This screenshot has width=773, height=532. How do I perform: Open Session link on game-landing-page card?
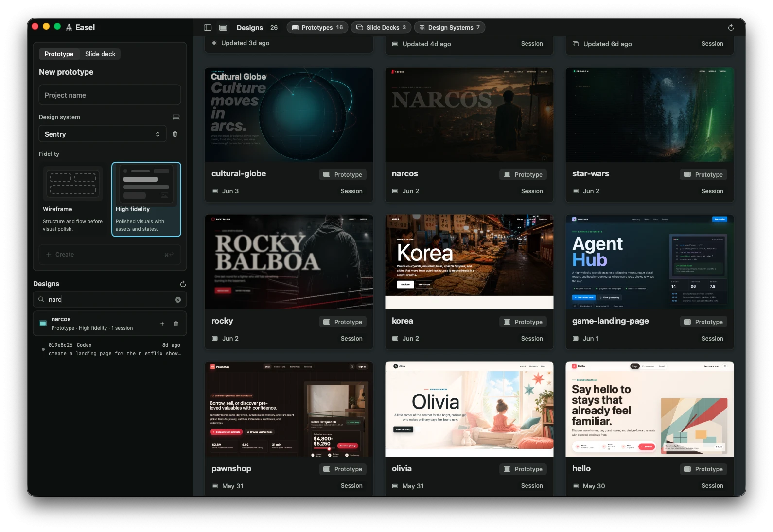click(712, 339)
